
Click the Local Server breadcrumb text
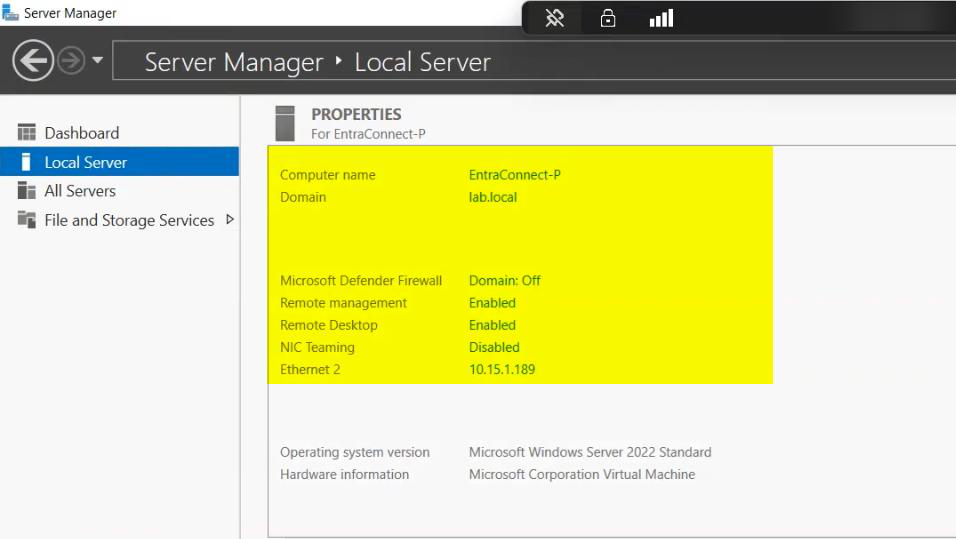[x=423, y=62]
